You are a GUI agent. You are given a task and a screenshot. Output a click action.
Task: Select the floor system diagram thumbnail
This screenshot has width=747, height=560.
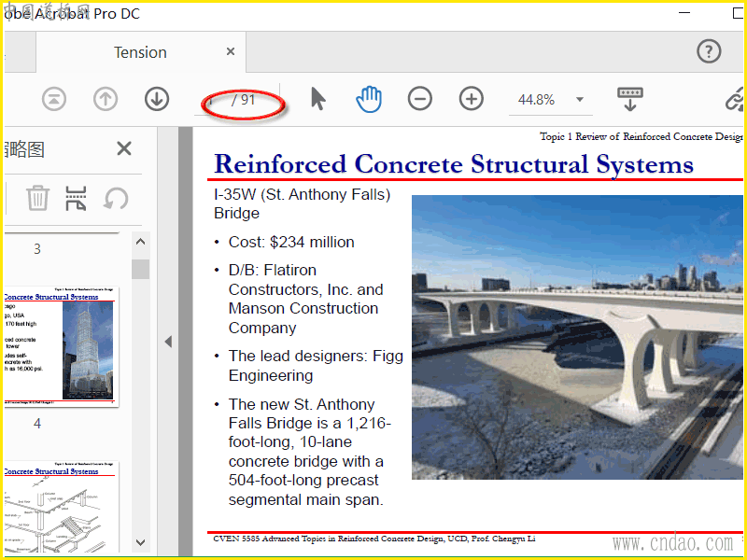(x=60, y=507)
